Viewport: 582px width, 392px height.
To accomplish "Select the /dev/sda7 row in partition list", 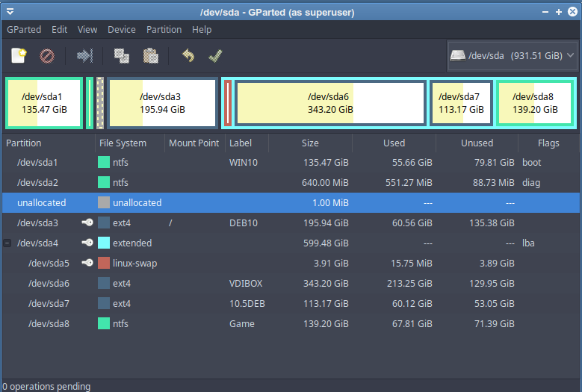I will (x=291, y=304).
